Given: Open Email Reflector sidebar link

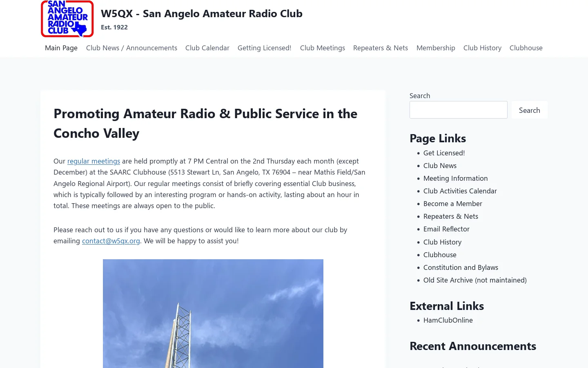Looking at the screenshot, I should point(446,229).
